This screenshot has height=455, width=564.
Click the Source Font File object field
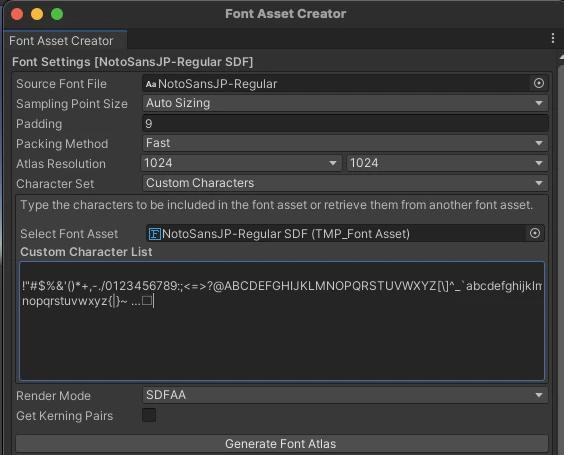[345, 83]
